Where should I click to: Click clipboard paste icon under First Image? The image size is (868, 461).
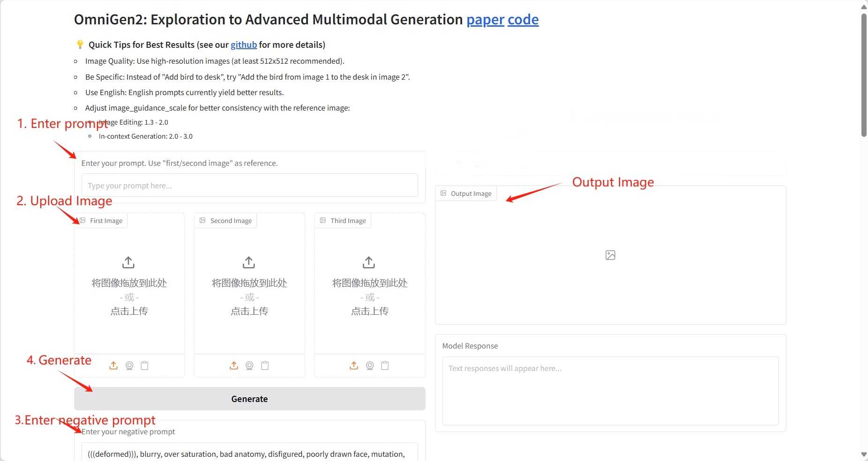(x=145, y=365)
